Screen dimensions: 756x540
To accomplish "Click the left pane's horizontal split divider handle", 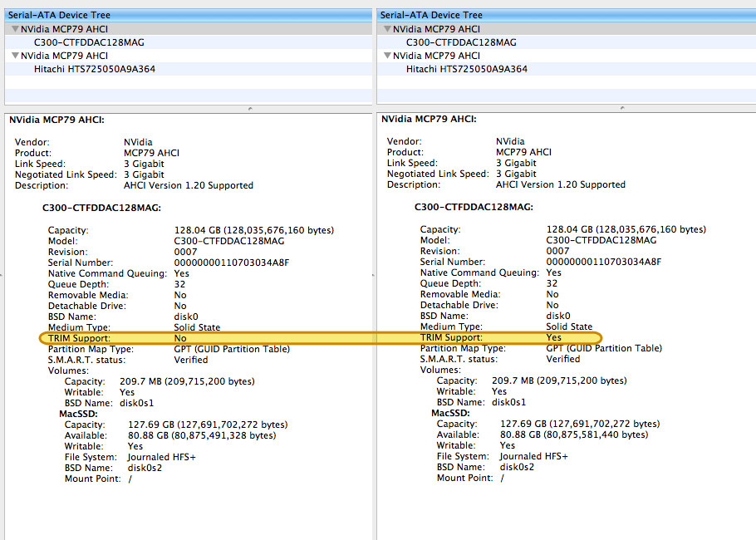I will pos(250,108).
